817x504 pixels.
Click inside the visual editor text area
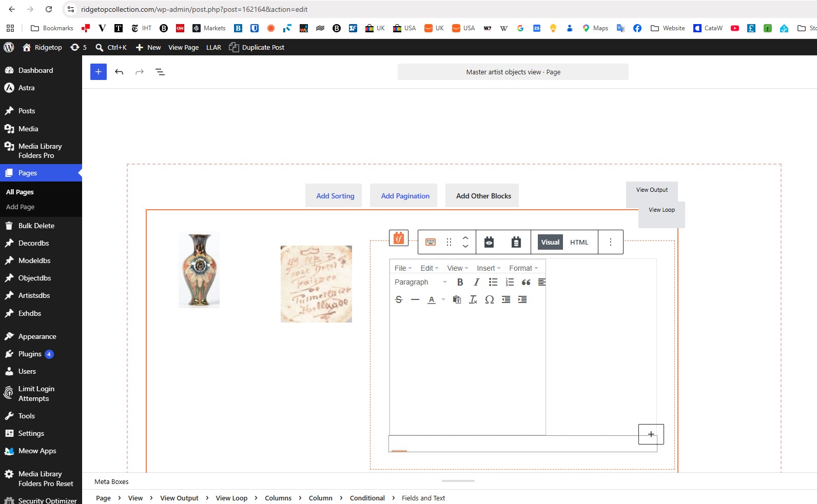(468, 372)
